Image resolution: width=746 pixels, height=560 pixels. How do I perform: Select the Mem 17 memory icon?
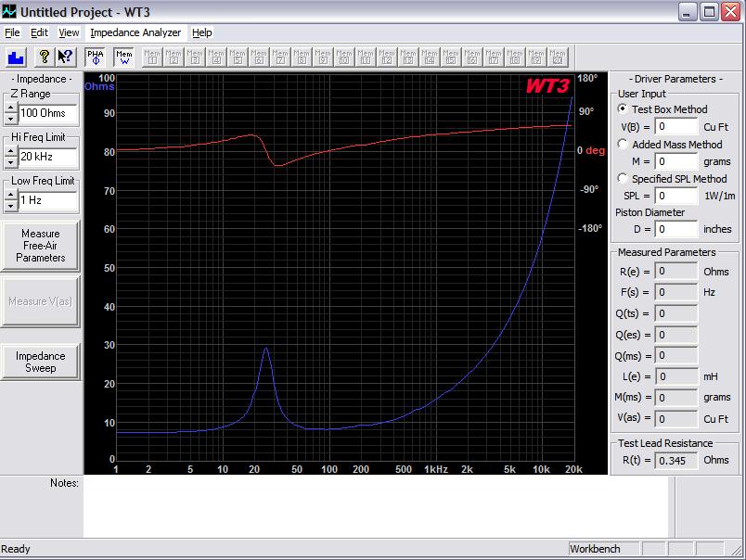coord(494,57)
